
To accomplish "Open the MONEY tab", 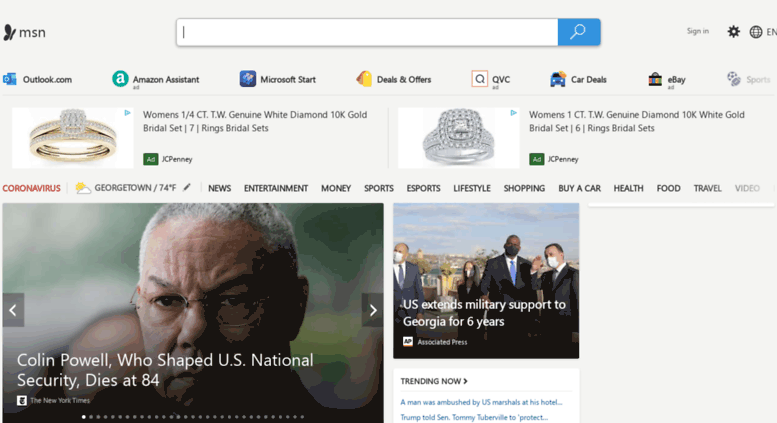I will point(336,188).
